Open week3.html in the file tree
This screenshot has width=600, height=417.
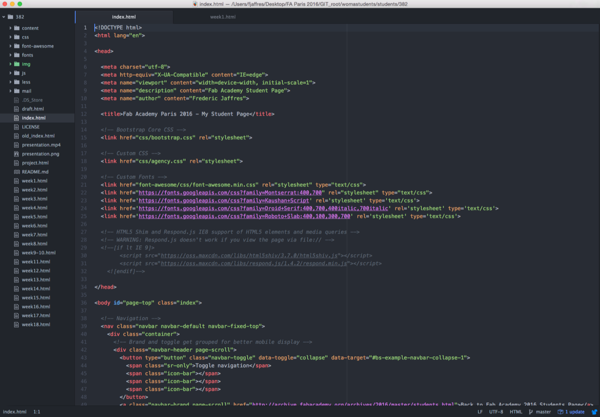point(34,199)
